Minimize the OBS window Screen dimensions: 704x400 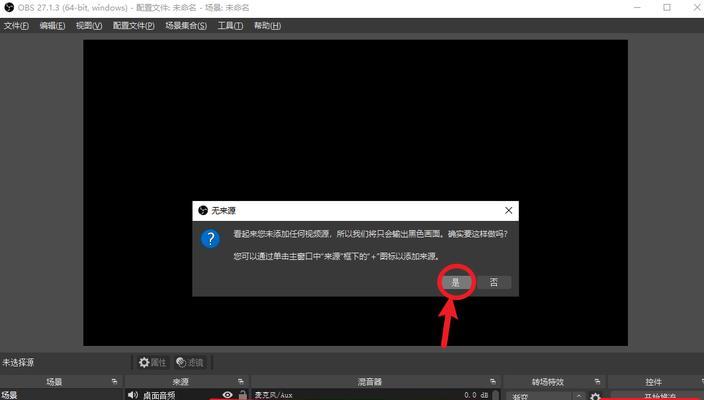[637, 8]
